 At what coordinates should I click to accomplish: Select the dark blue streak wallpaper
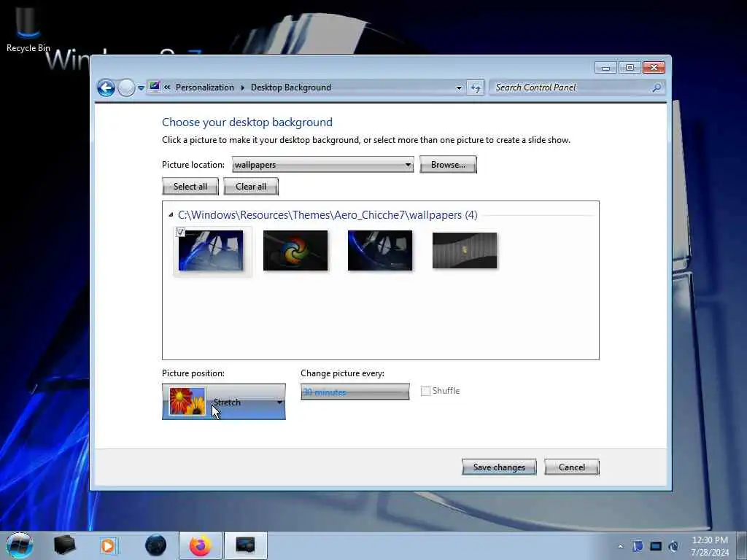click(x=380, y=251)
